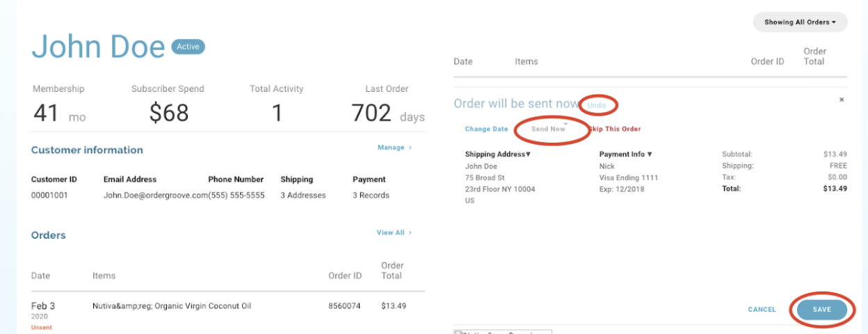Click the Unsent status label
Image resolution: width=868 pixels, height=334 pixels.
pos(40,327)
